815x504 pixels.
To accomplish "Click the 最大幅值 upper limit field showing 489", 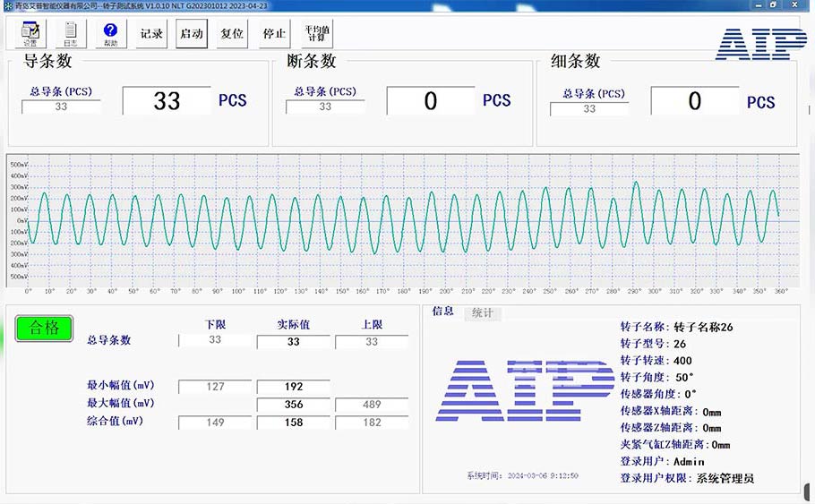I will click(x=371, y=405).
